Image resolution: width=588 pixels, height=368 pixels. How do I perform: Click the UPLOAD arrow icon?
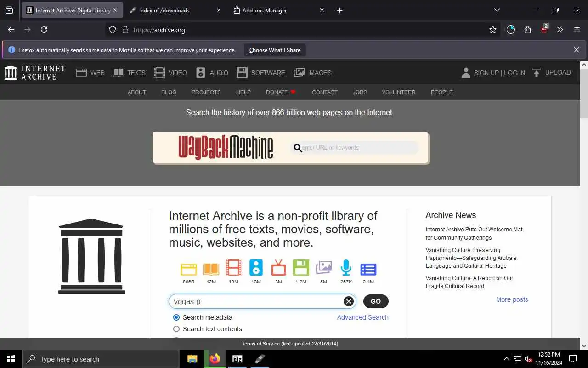tap(536, 73)
